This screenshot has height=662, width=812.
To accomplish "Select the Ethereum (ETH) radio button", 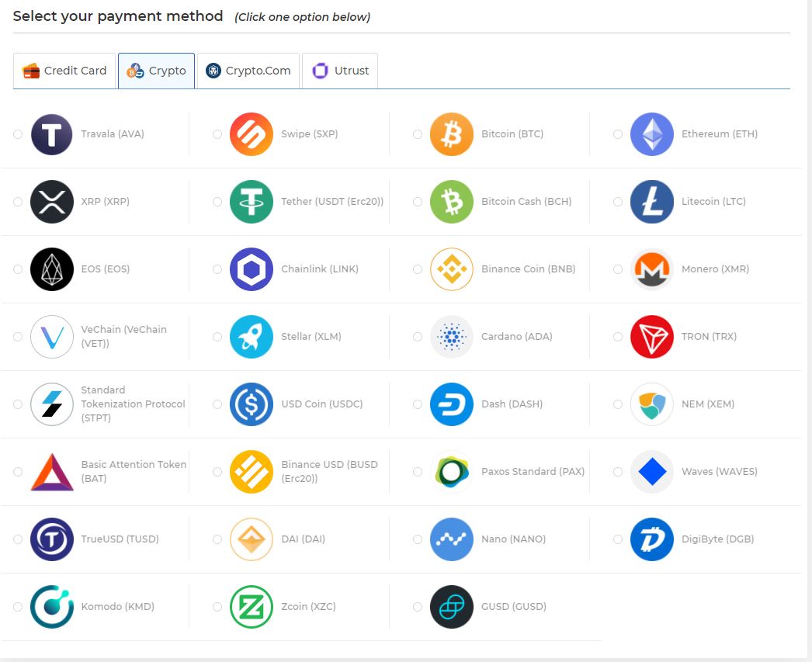I will pos(618,134).
